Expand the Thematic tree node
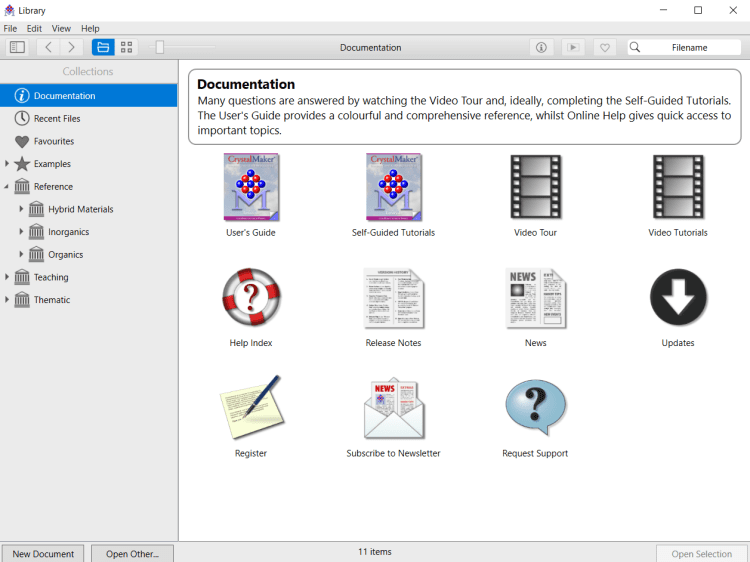Image resolution: width=750 pixels, height=562 pixels. pyautogui.click(x=7, y=299)
